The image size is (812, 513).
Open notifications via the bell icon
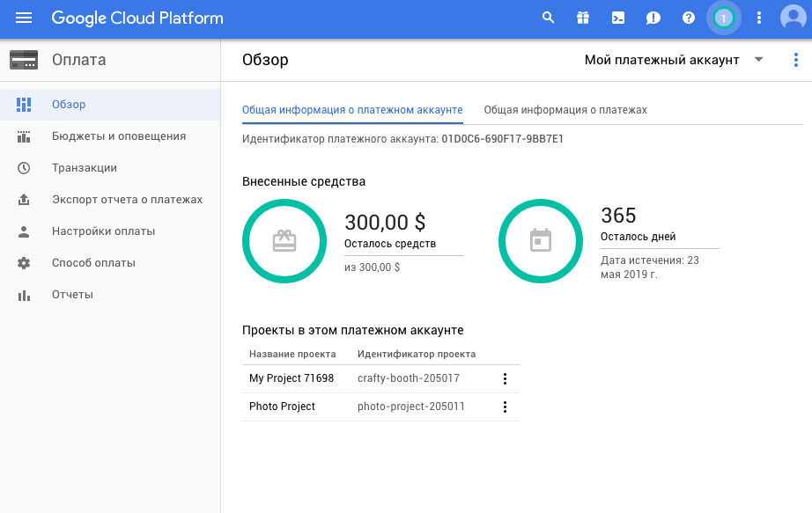tap(653, 17)
